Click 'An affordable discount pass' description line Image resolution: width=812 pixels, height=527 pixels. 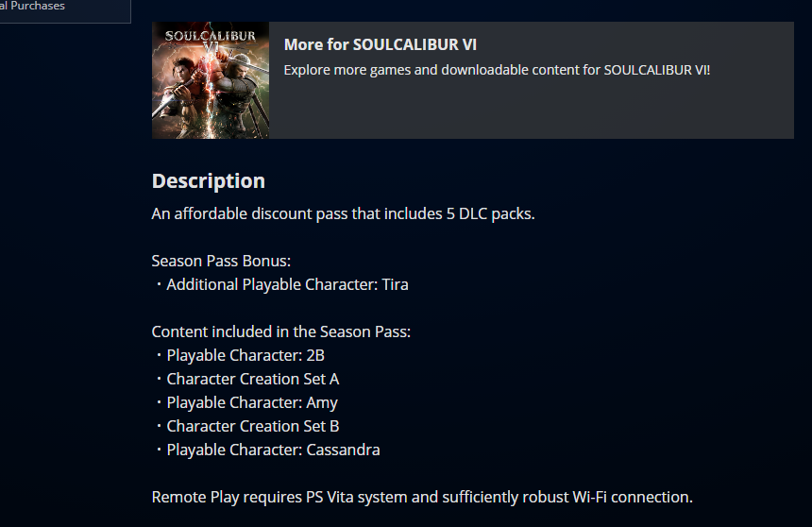[x=343, y=213]
